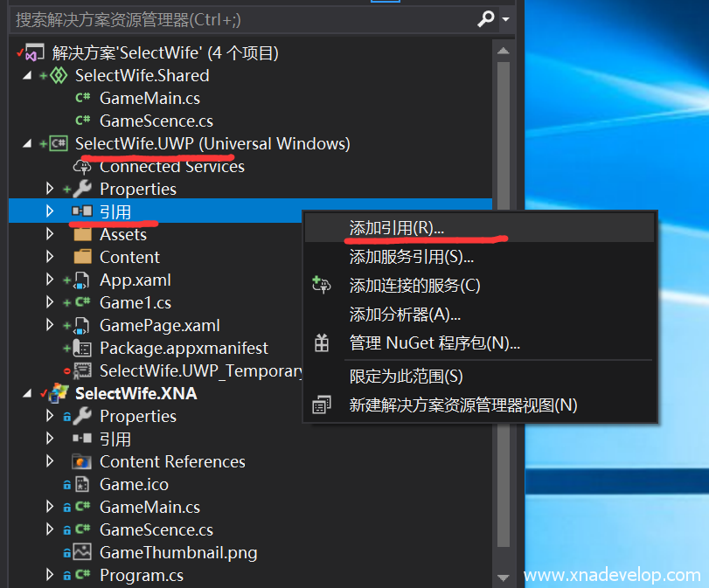This screenshot has width=709, height=588.
Task: Click the wrench icon beside UWP Properties
Action: (82, 190)
